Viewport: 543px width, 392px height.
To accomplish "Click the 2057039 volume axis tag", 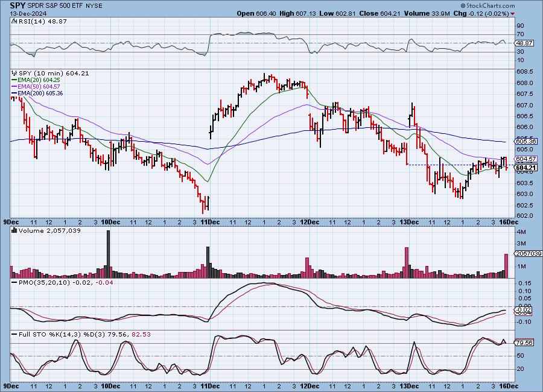I will pos(528,253).
